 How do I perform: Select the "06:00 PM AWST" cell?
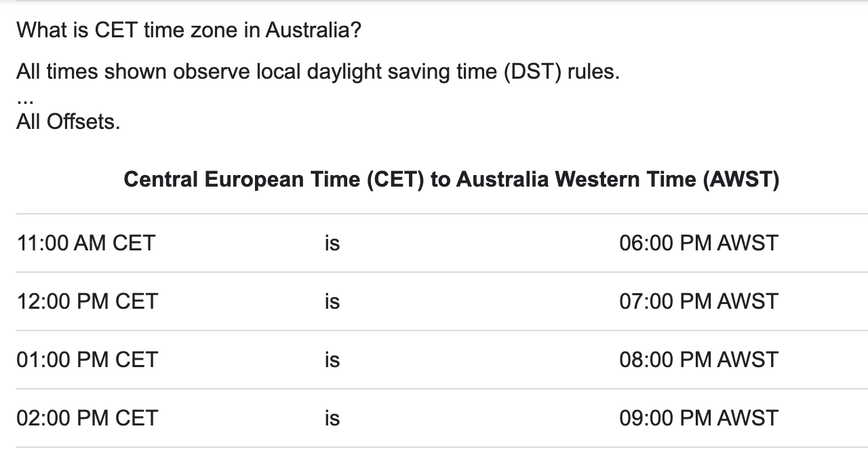698,243
